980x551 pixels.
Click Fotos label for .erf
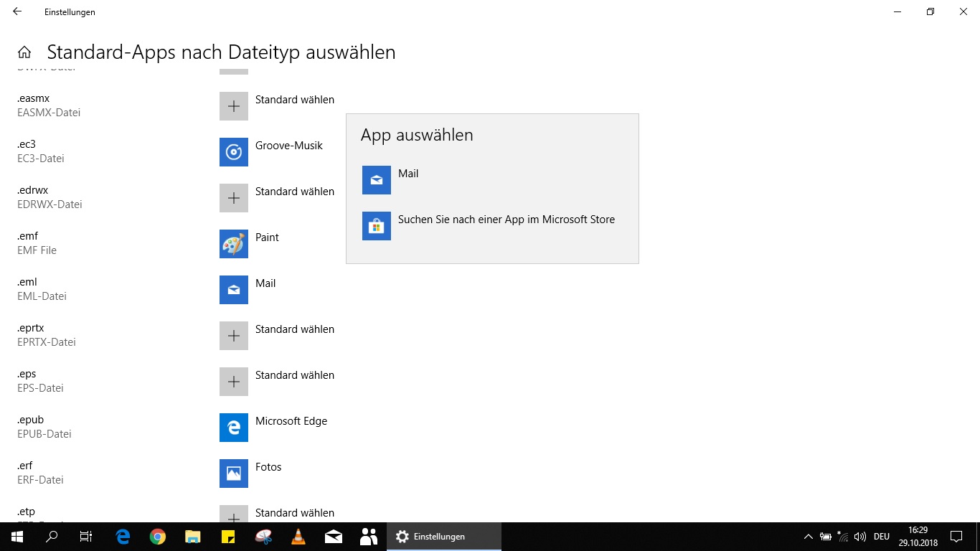point(268,467)
